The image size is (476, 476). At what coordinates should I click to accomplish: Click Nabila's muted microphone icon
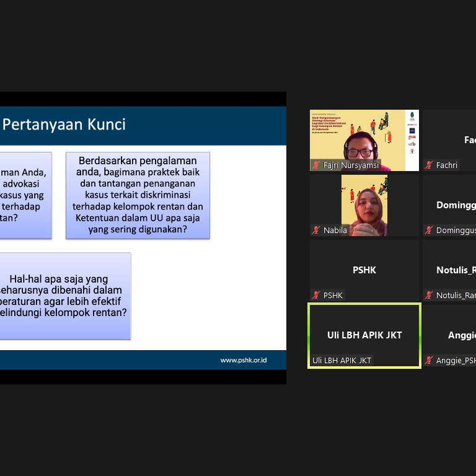click(x=316, y=231)
